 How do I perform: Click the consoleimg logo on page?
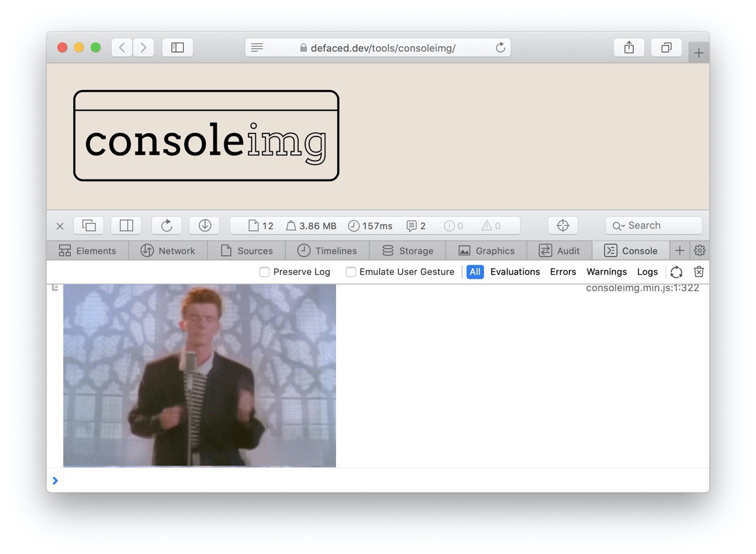(x=206, y=135)
